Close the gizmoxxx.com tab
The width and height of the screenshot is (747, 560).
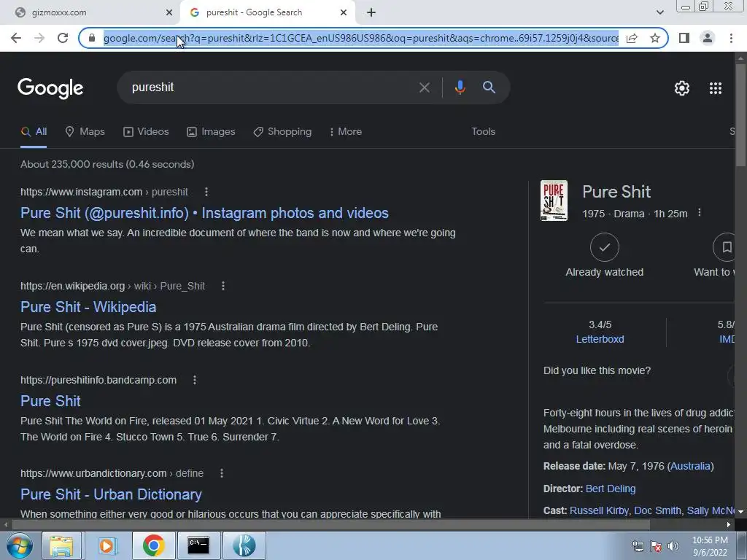pos(169,13)
